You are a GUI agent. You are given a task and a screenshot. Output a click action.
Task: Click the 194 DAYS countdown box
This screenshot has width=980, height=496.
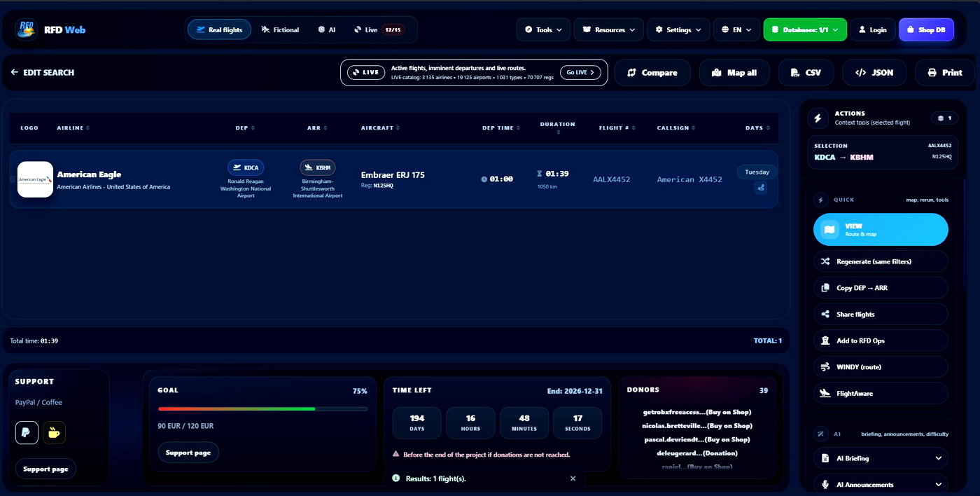(417, 422)
